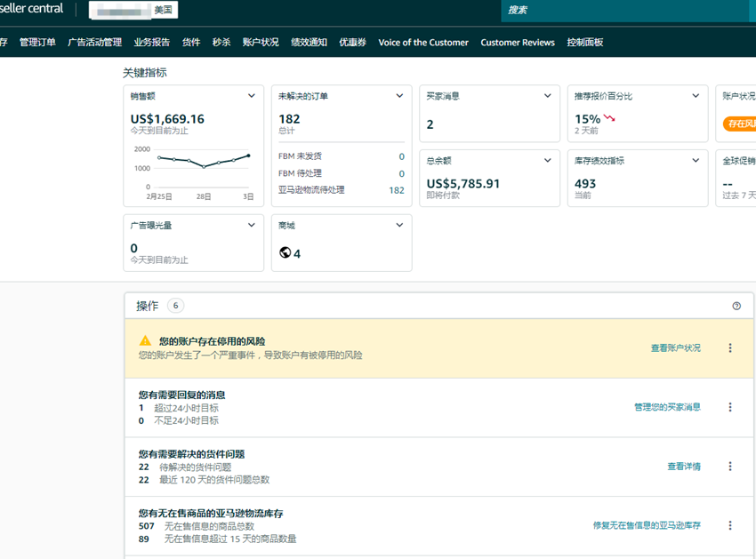Open the 美国 marketplace selector
756x559 pixels.
point(133,10)
